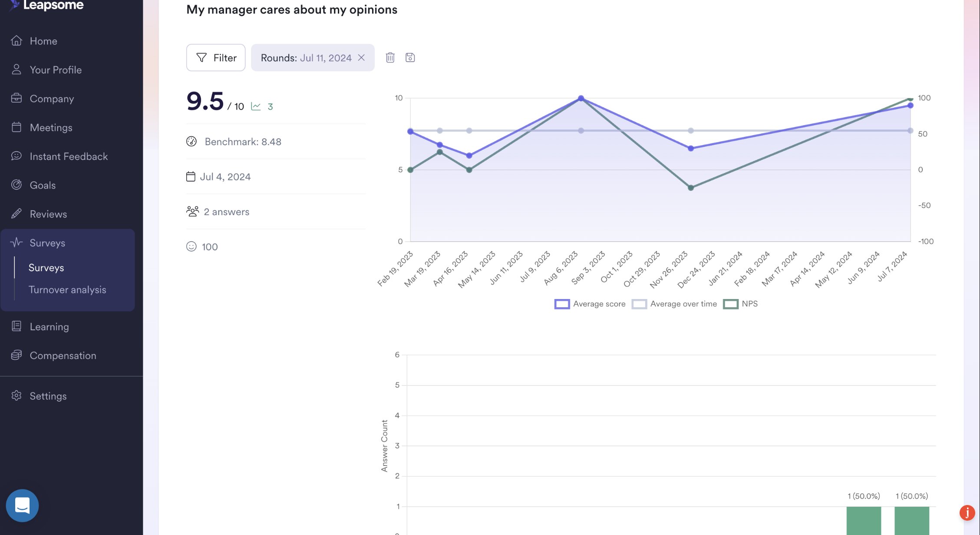The height and width of the screenshot is (535, 980).
Task: Toggle Average over time legend series
Action: pos(674,304)
